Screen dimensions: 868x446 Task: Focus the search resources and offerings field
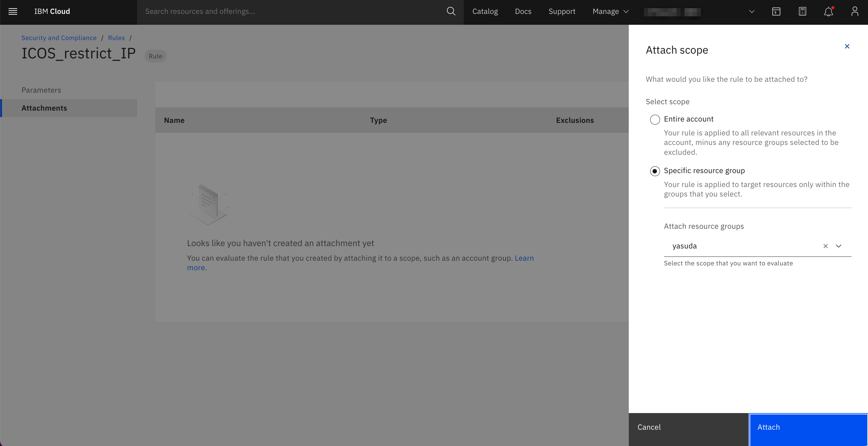pos(292,12)
